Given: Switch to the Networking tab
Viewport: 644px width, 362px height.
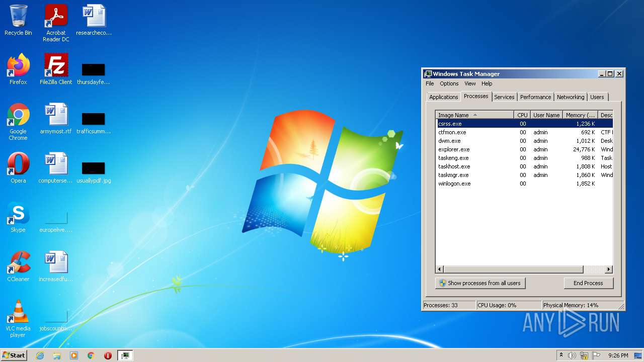Looking at the screenshot, I should (571, 97).
